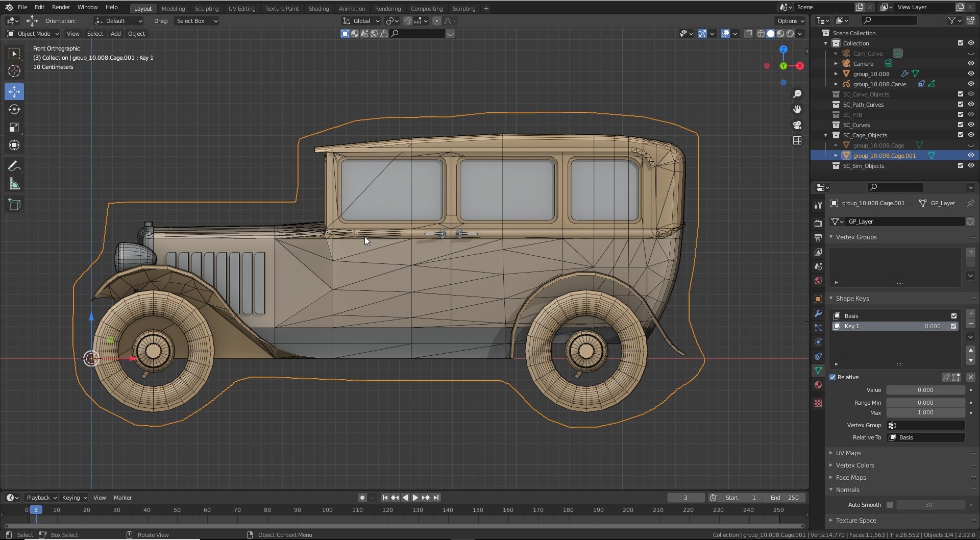Open World properties tab
This screenshot has width=980, height=540.
[x=818, y=281]
